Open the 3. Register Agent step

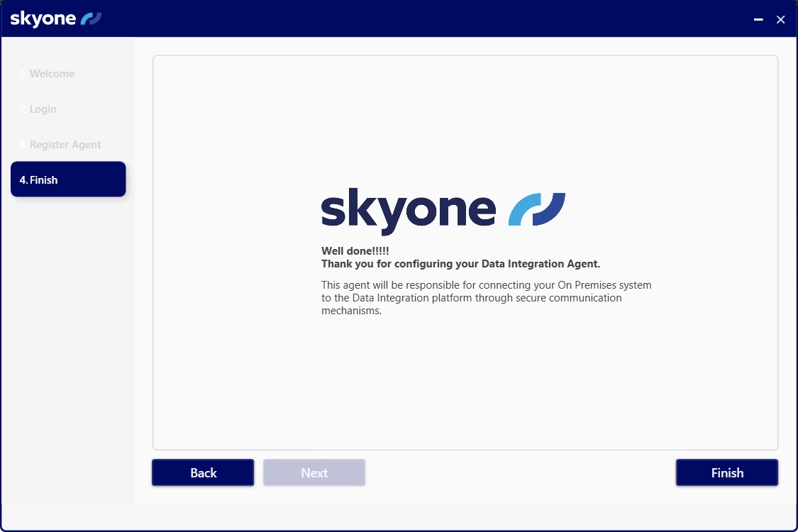(60, 145)
